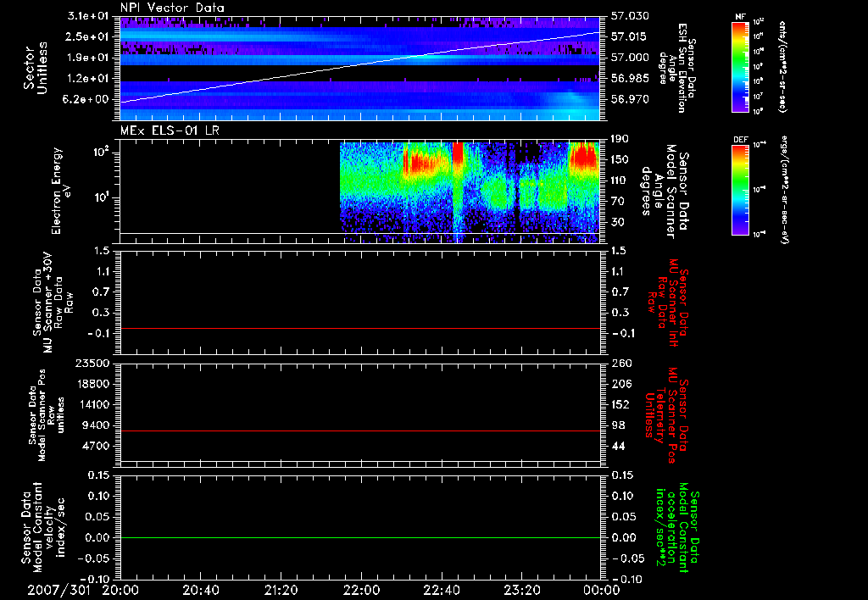Click the 'ergs/(cm**2-sr-sec-eV)' units label
The image size is (868, 600).
point(784,190)
